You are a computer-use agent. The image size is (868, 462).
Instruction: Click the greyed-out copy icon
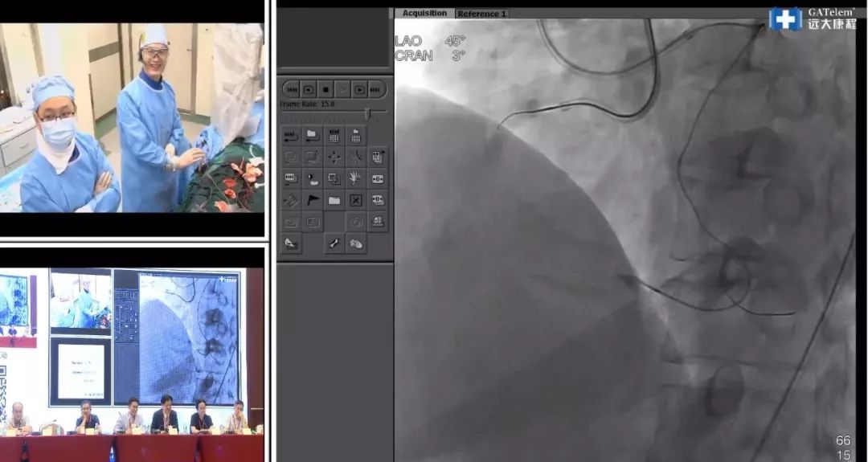(356, 222)
